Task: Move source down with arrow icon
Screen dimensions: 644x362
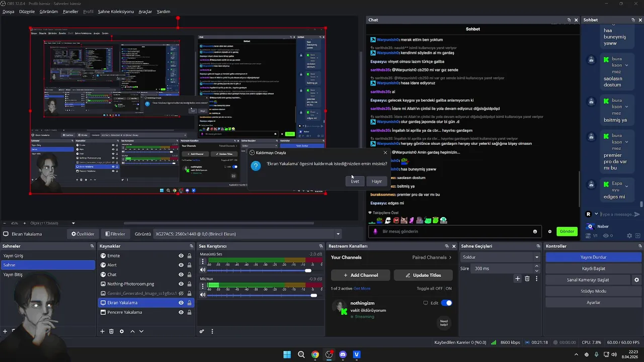Action: [x=141, y=331]
